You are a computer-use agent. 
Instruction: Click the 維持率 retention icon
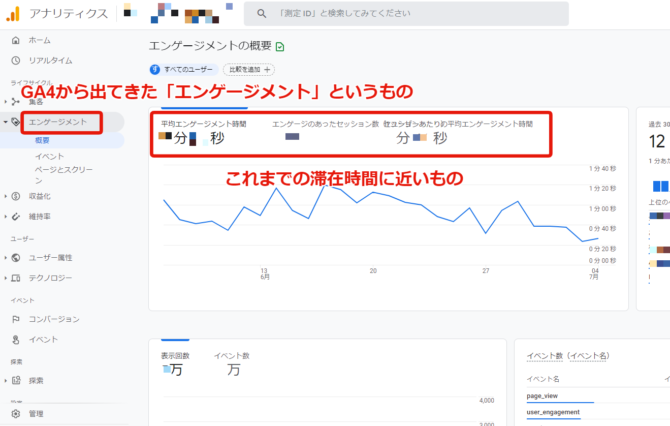click(x=16, y=217)
